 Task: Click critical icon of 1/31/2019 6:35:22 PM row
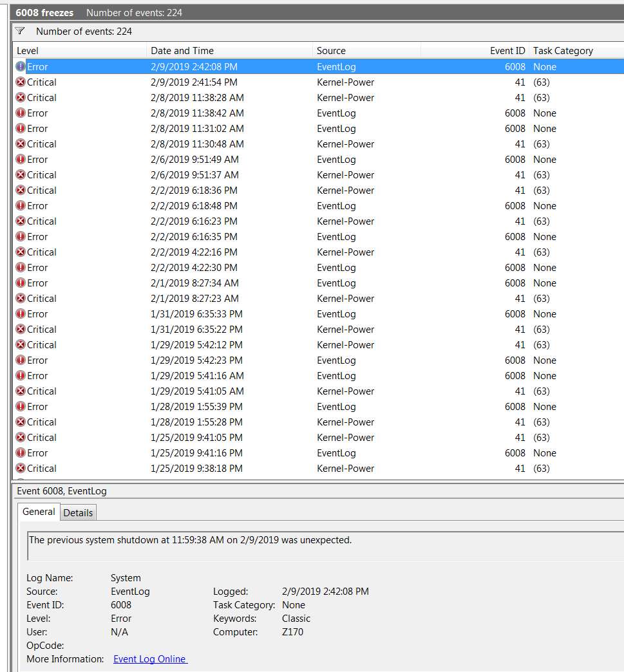coord(21,329)
